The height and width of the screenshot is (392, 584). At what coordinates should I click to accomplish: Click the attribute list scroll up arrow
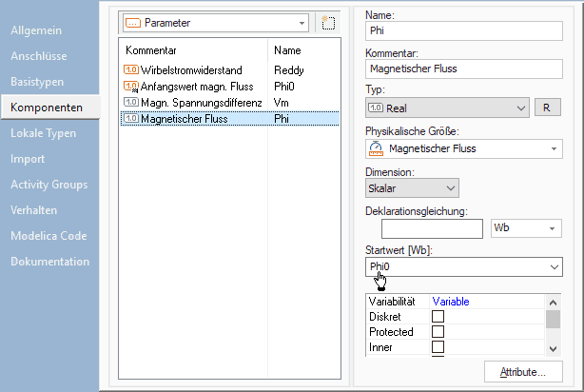pos(553,303)
